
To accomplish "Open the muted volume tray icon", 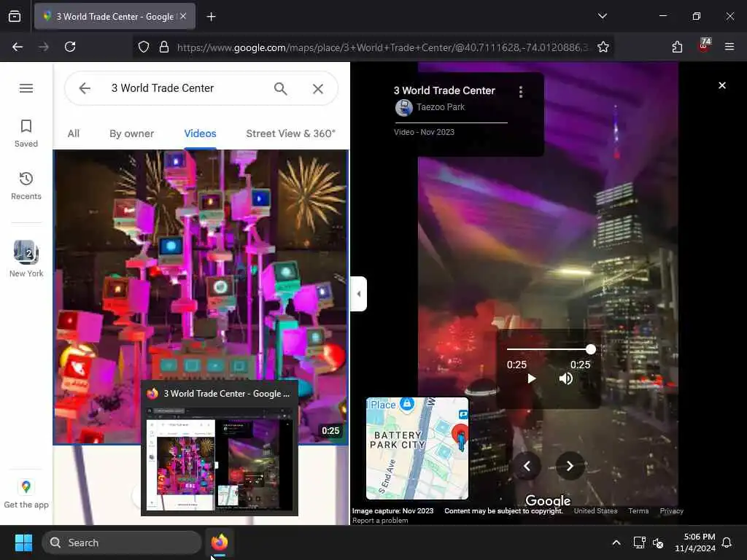I will [658, 542].
